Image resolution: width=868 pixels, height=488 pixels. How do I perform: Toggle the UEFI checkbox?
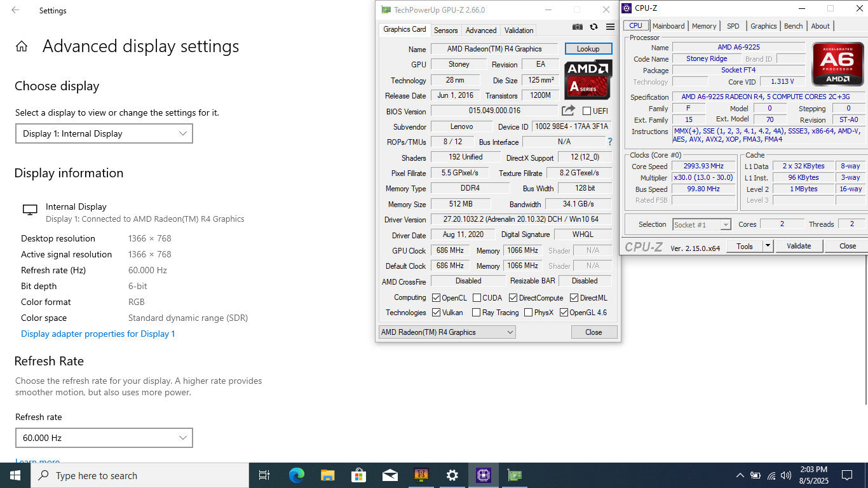coord(587,111)
